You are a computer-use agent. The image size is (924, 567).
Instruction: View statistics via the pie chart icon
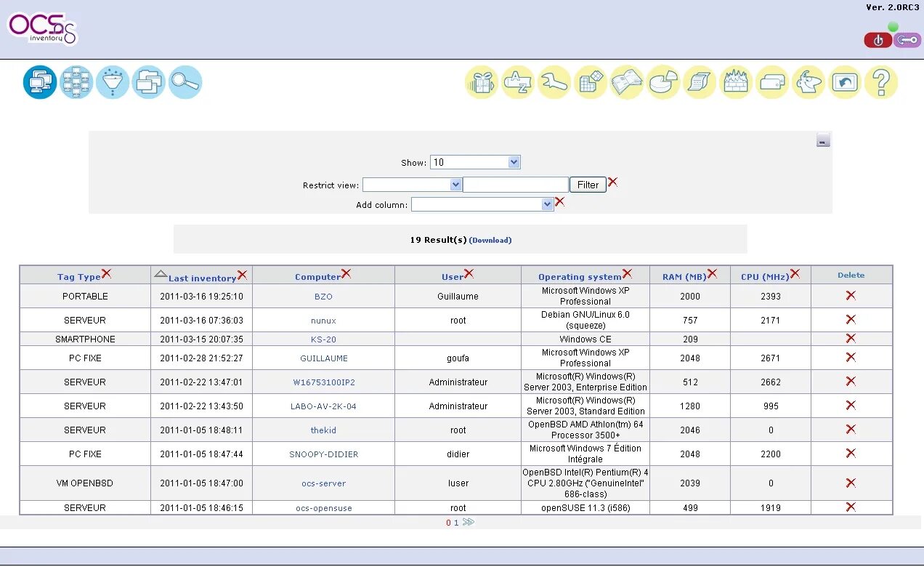pyautogui.click(x=663, y=82)
